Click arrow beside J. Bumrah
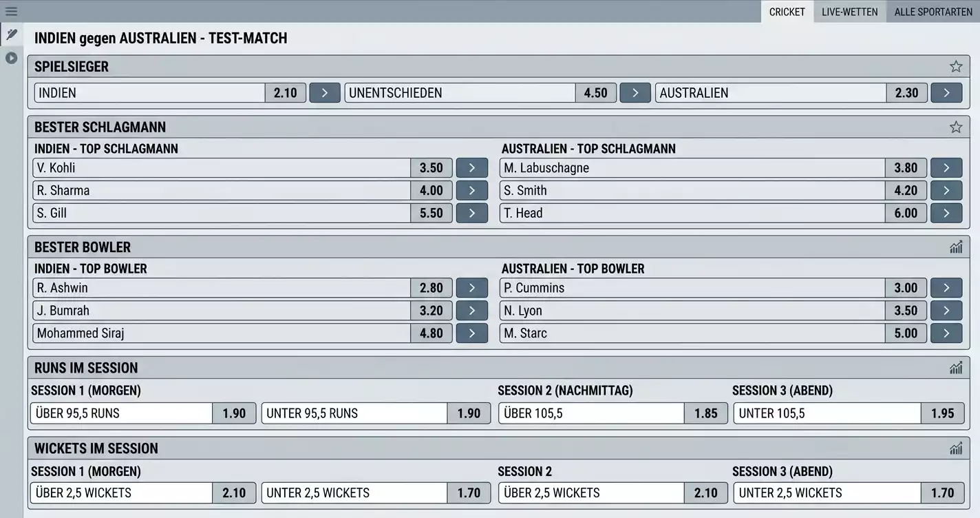Screen dimensions: 980x518 (472, 311)
